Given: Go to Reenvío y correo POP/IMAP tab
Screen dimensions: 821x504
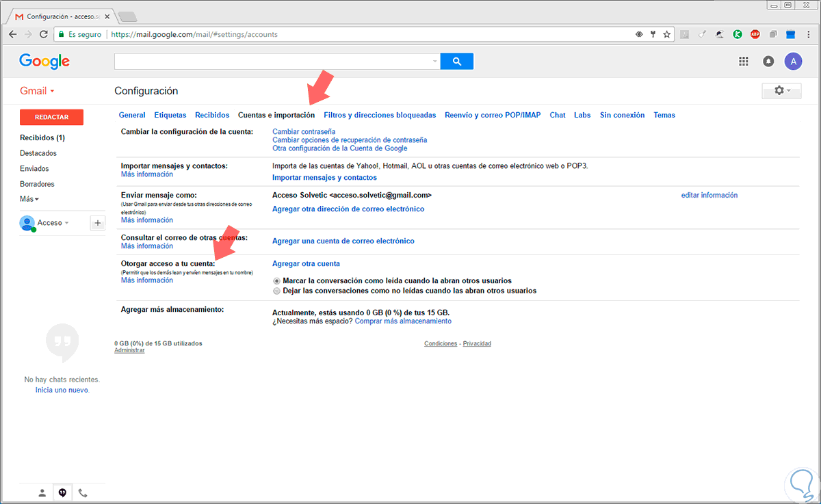Looking at the screenshot, I should point(493,115).
